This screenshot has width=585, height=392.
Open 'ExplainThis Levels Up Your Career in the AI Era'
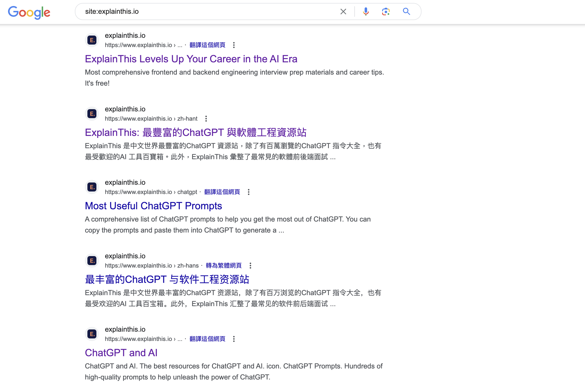click(x=191, y=59)
